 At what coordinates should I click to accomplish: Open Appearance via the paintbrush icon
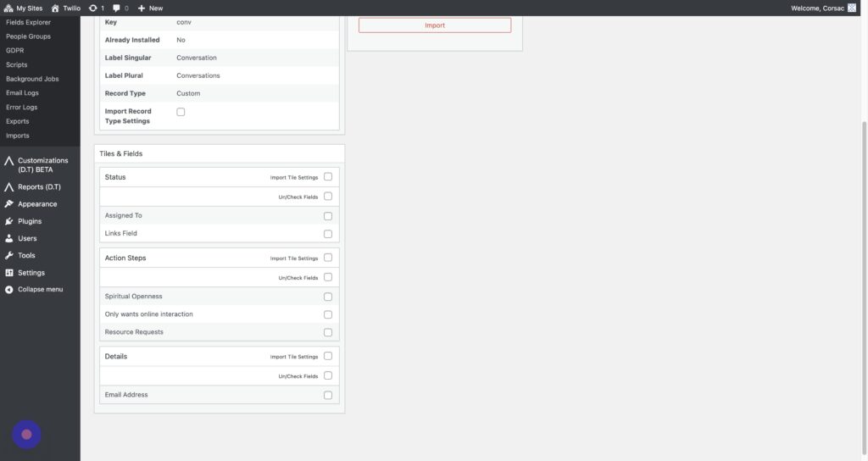coord(9,204)
